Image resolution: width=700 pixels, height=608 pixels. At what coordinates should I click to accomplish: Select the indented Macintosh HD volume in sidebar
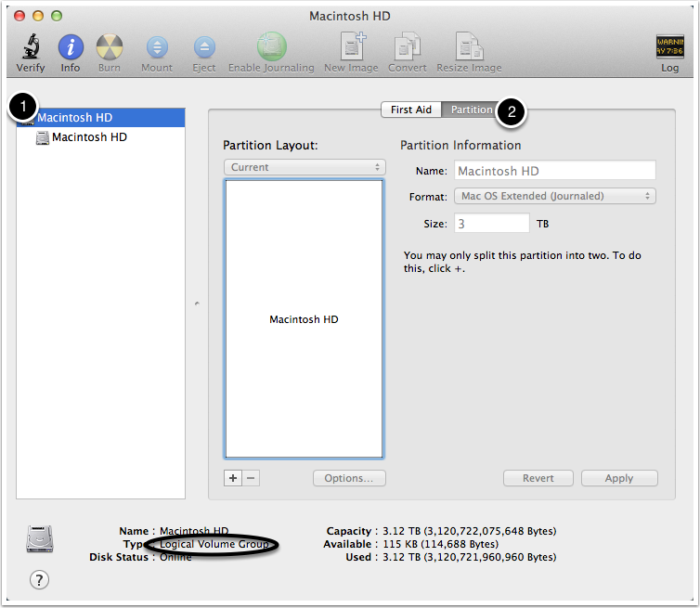tap(100, 137)
